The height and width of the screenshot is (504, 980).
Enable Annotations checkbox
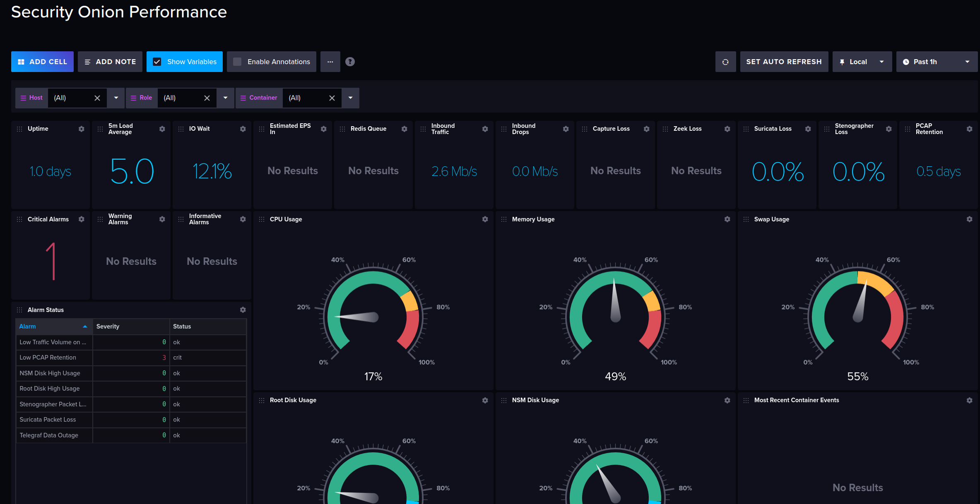(238, 62)
